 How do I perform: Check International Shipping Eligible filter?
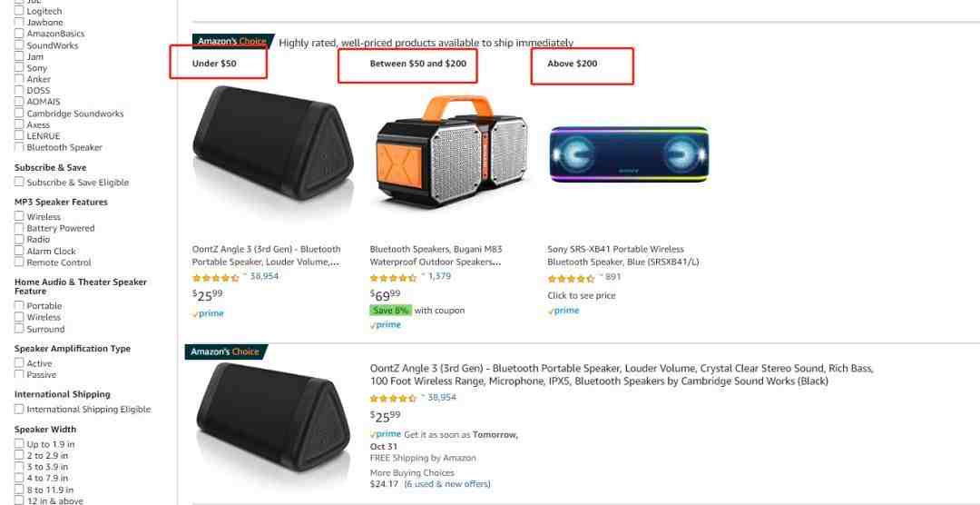pos(19,410)
